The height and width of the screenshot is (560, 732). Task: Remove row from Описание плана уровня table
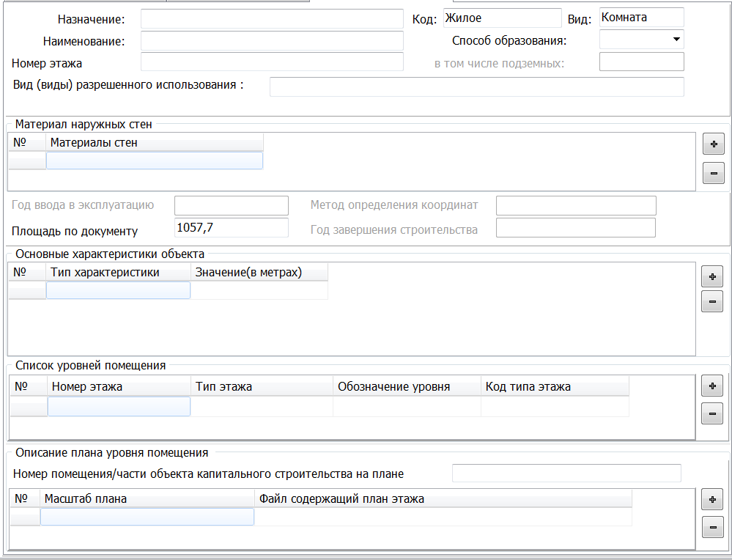click(x=711, y=526)
